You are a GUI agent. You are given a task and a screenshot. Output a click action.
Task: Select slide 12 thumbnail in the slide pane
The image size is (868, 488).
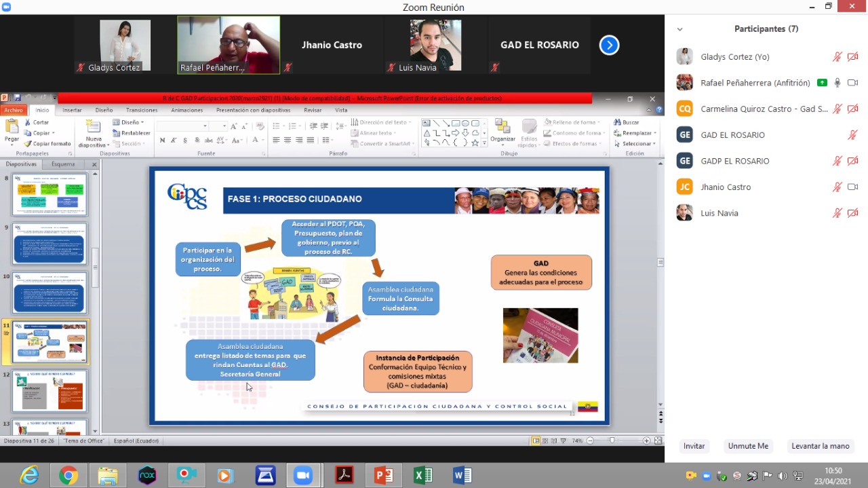pyautogui.click(x=50, y=392)
